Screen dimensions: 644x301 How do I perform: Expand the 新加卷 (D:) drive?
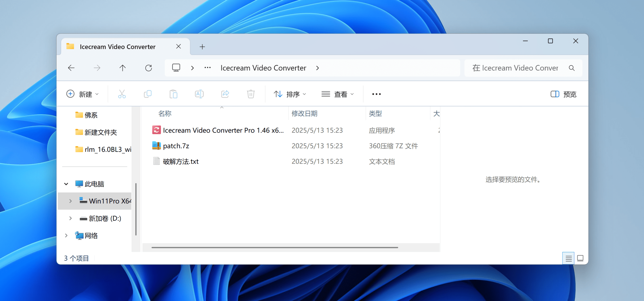click(x=70, y=218)
